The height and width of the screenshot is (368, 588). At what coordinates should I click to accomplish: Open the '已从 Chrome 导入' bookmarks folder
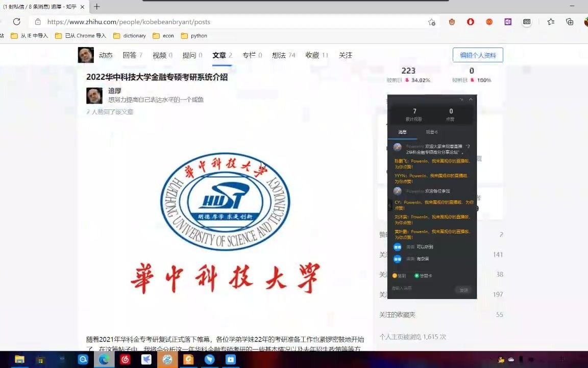81,36
